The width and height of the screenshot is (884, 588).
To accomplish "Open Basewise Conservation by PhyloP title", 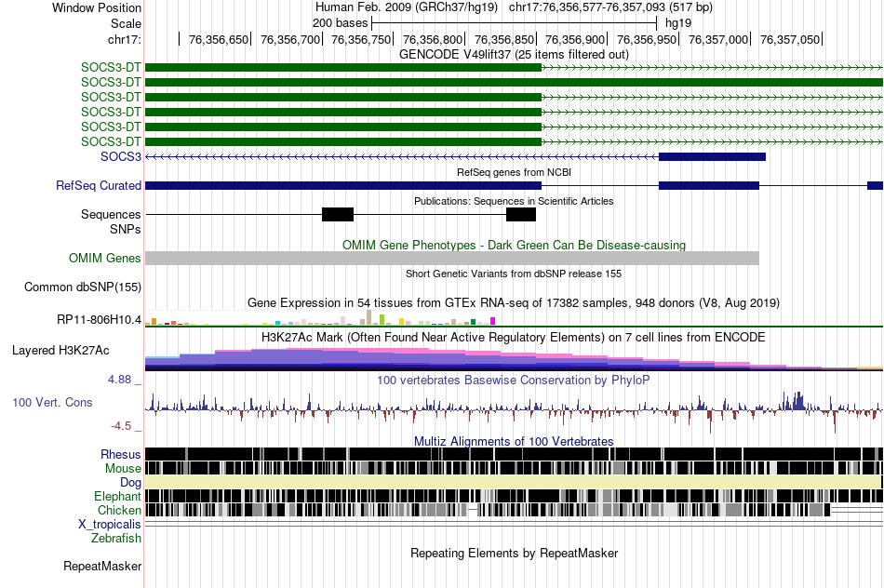I will point(515,381).
